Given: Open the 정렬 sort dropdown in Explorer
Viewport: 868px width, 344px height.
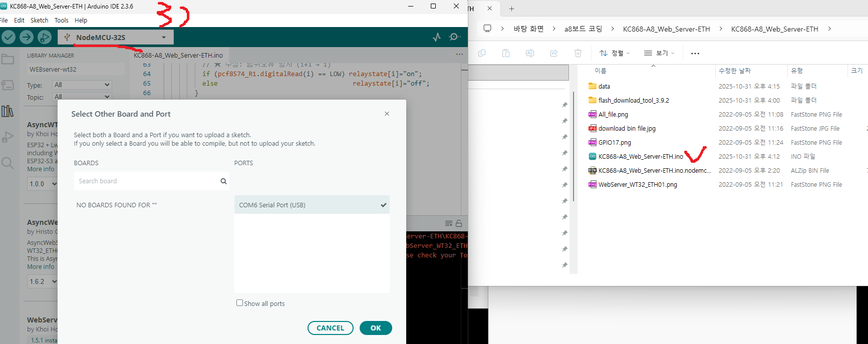Looking at the screenshot, I should [615, 53].
